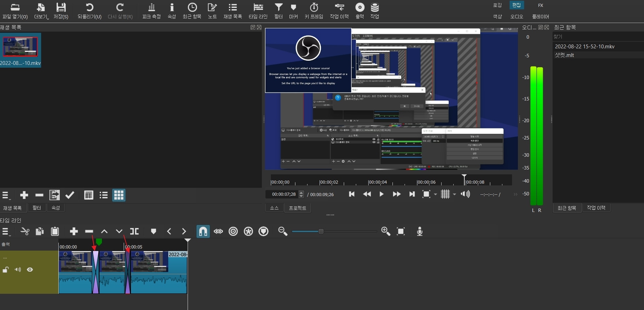Undo with the 되돌리기 button

pos(89,11)
